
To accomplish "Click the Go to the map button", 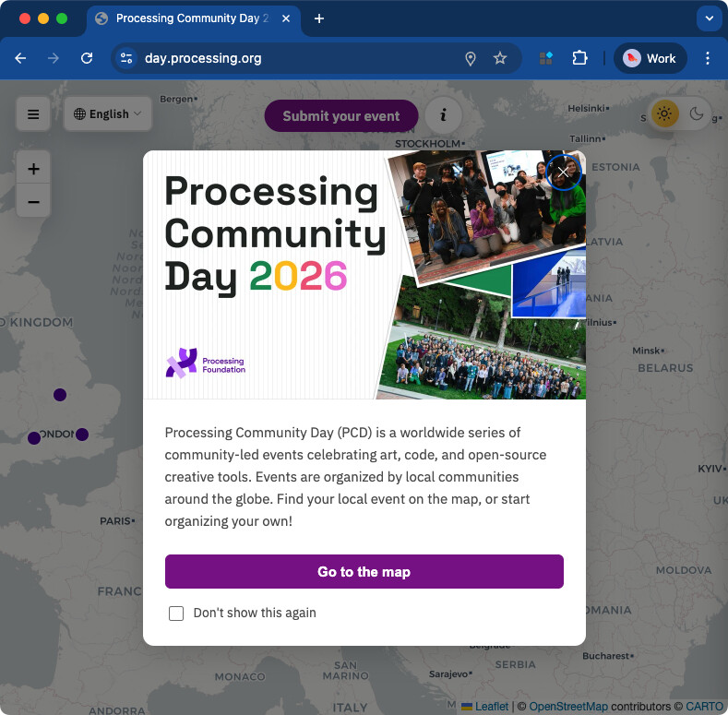I will point(364,571).
